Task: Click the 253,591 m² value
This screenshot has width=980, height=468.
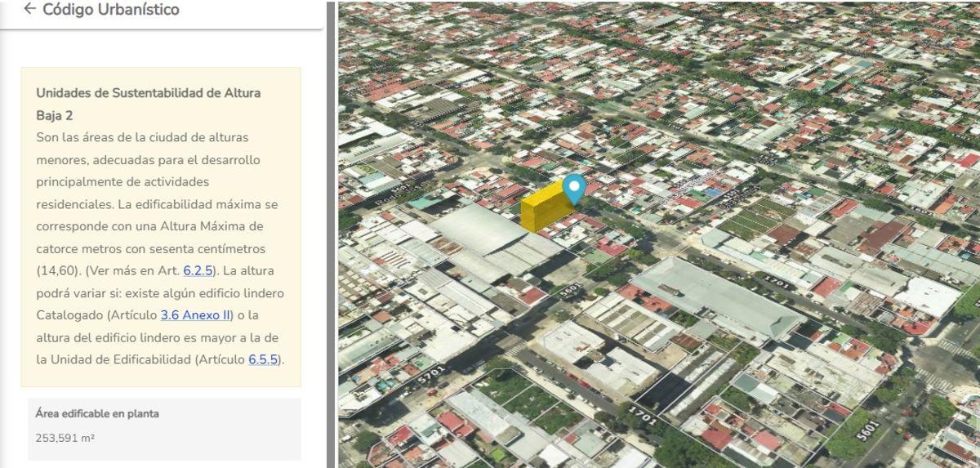Action: click(x=66, y=438)
